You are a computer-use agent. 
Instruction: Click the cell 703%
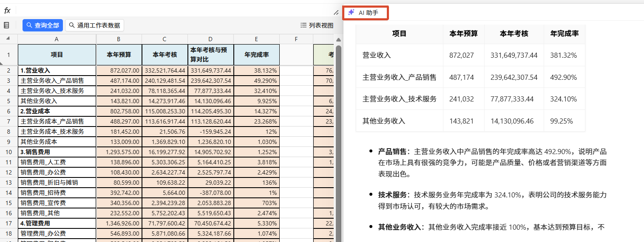click(x=256, y=203)
